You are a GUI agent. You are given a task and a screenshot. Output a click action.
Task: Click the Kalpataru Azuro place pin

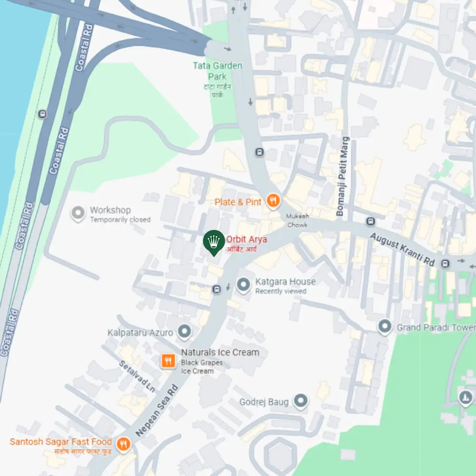point(185,332)
